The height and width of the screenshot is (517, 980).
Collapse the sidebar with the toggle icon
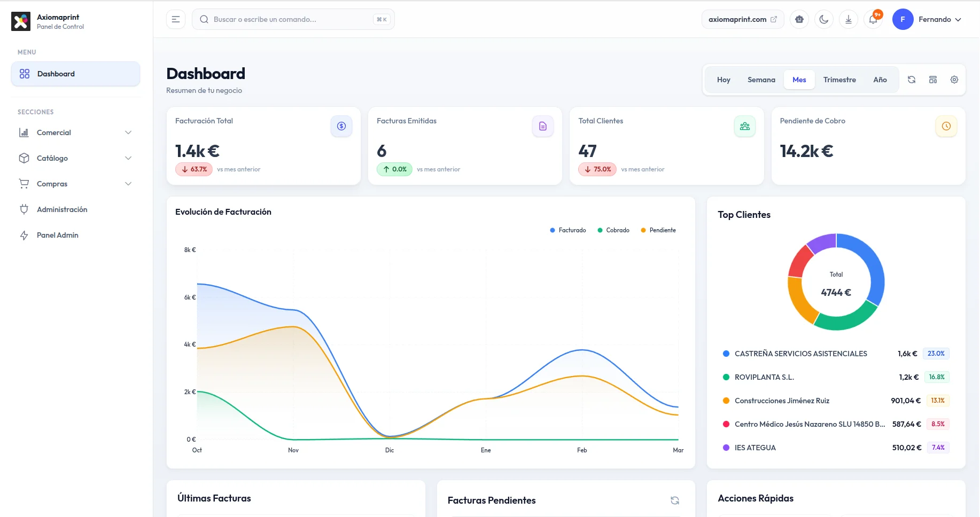click(175, 19)
